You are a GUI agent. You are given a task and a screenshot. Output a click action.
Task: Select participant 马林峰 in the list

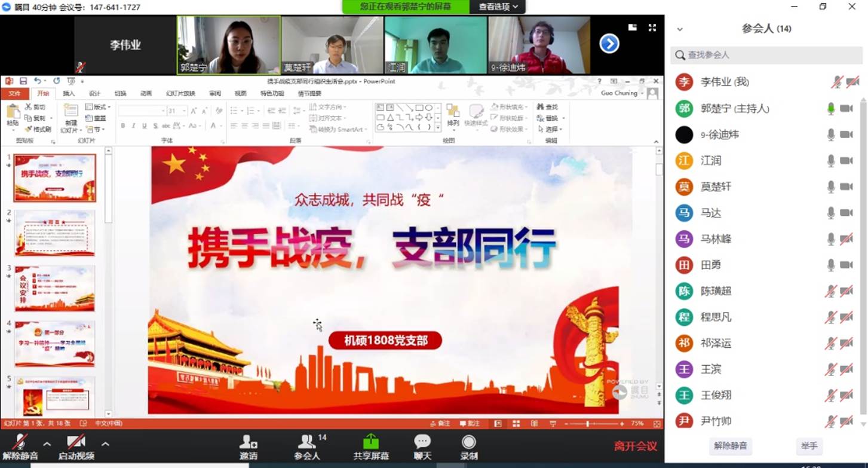(716, 238)
